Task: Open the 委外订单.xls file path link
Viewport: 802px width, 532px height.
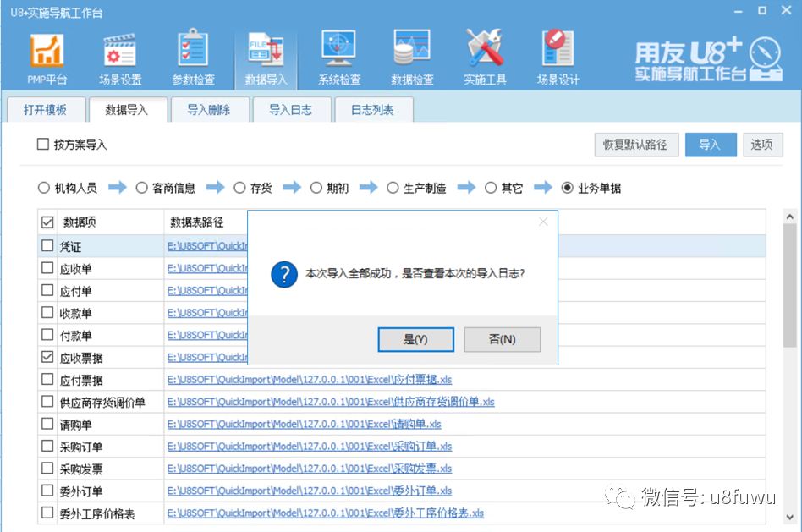Action: pyautogui.click(x=310, y=491)
